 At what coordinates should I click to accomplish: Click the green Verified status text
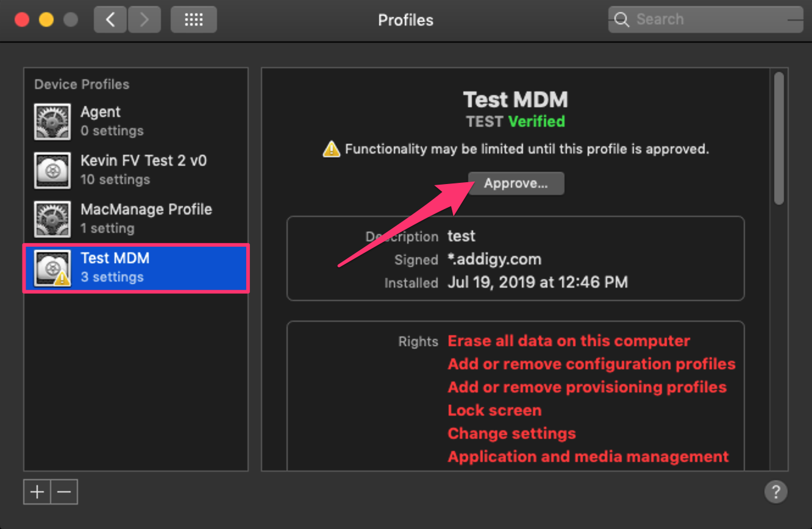pos(536,121)
